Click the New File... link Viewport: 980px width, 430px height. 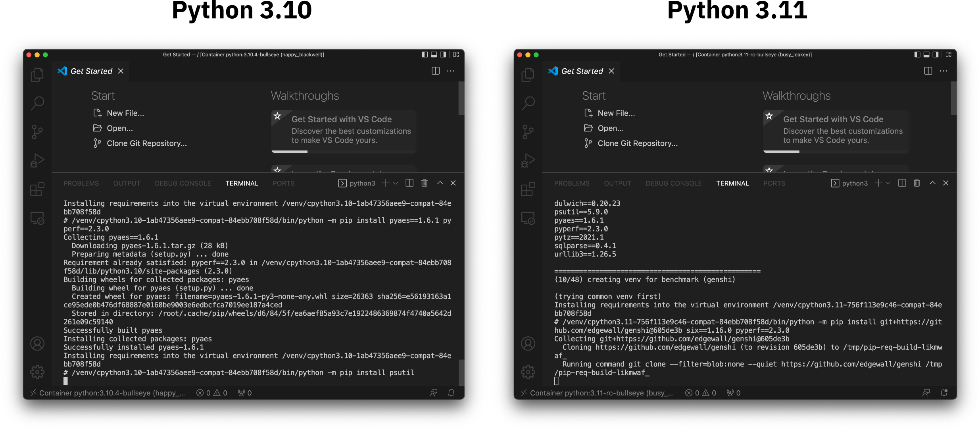pyautogui.click(x=125, y=113)
